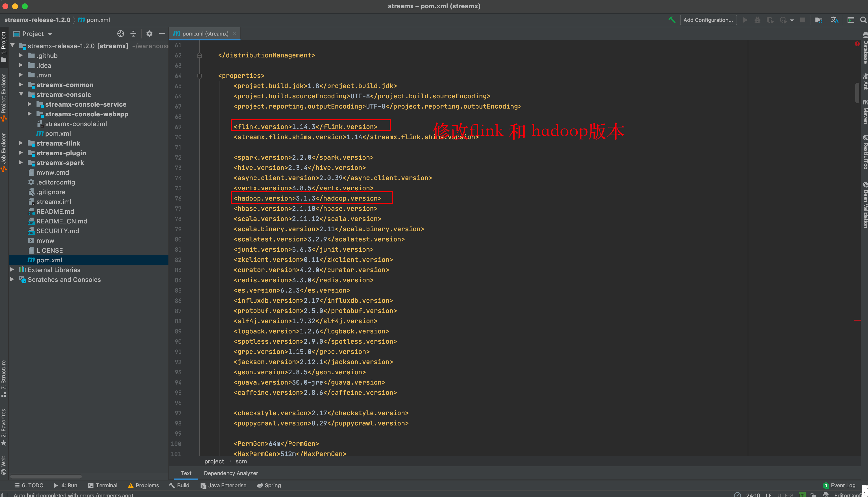Expand the .github folder
The height and width of the screenshot is (497, 868).
coord(21,55)
